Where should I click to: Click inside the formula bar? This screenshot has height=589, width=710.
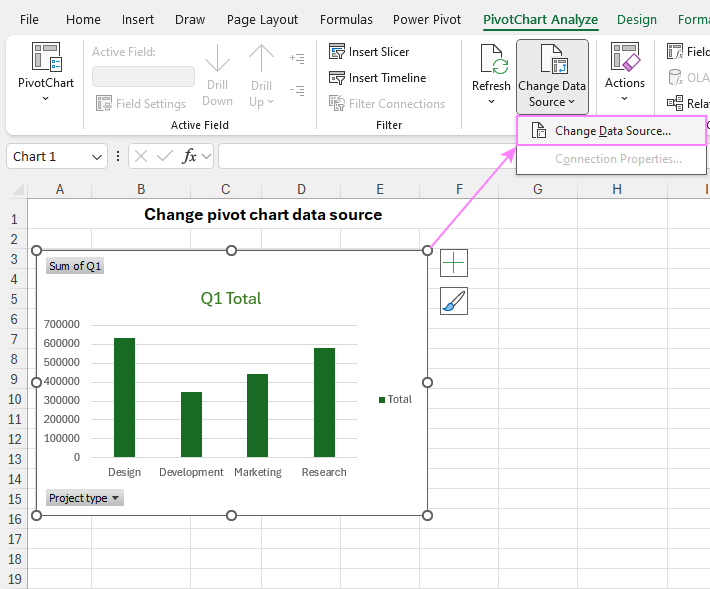point(367,156)
